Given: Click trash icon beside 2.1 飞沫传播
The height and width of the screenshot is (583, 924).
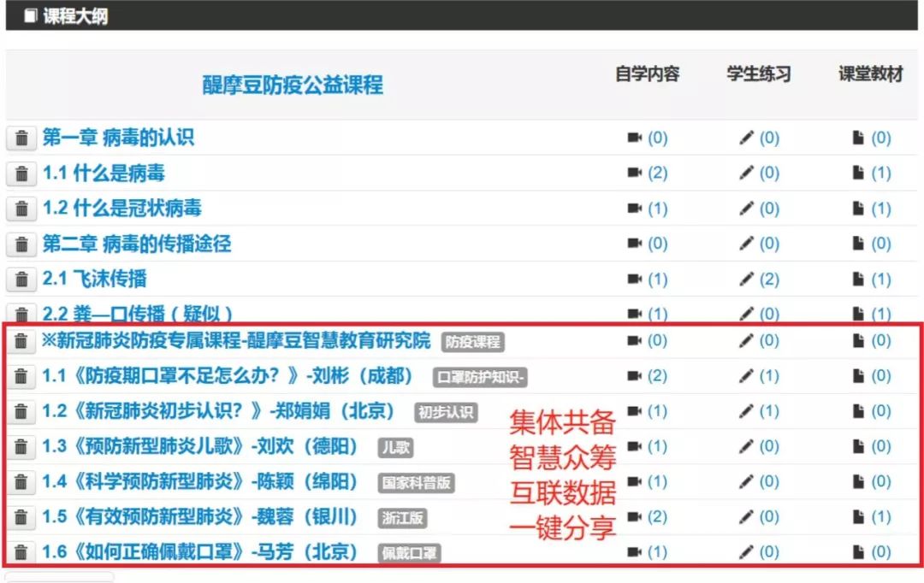Looking at the screenshot, I should tap(21, 280).
